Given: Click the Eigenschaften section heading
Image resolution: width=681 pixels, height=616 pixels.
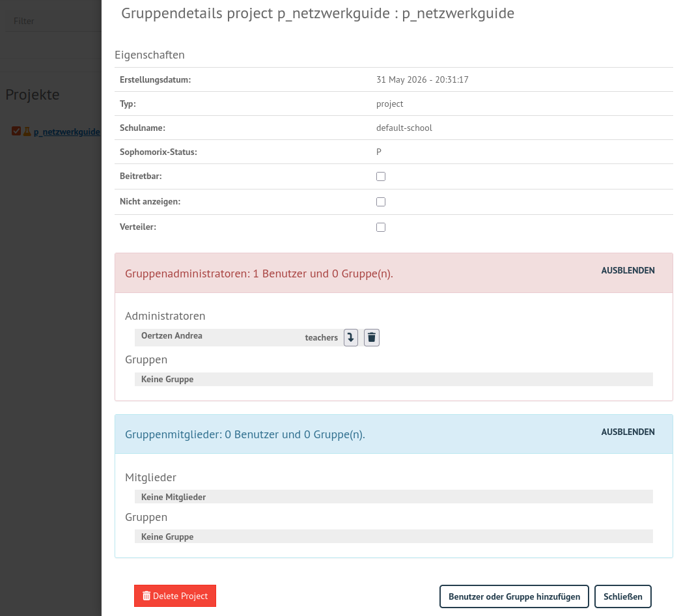Looking at the screenshot, I should [x=149, y=55].
